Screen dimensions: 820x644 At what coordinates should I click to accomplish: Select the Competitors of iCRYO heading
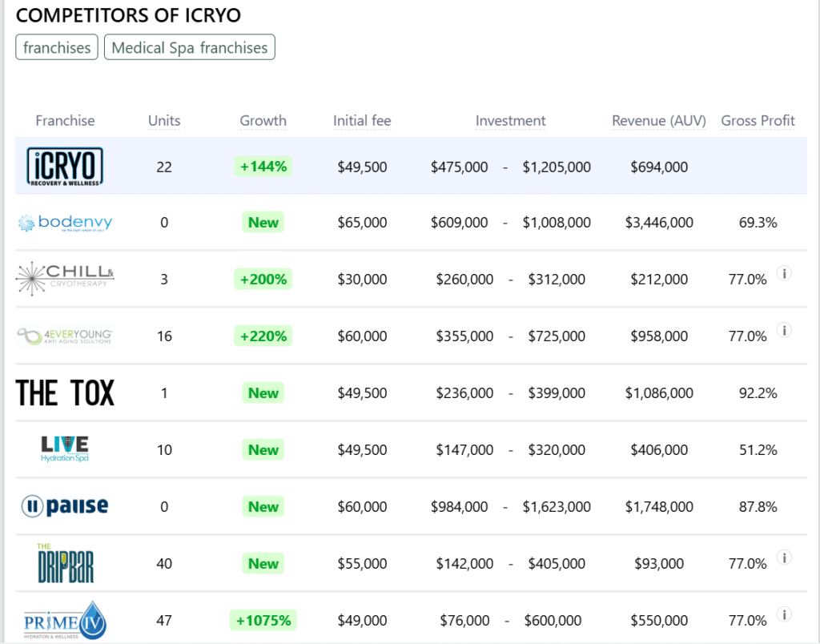click(128, 15)
